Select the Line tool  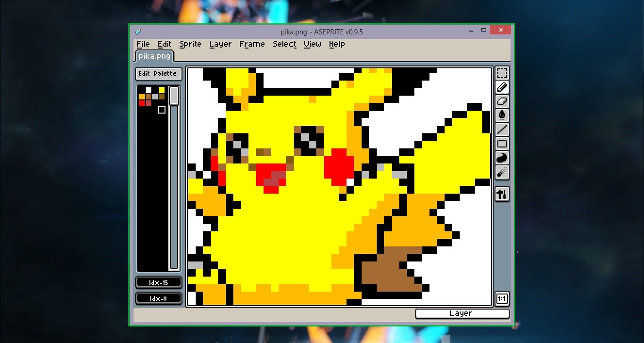coord(502,130)
